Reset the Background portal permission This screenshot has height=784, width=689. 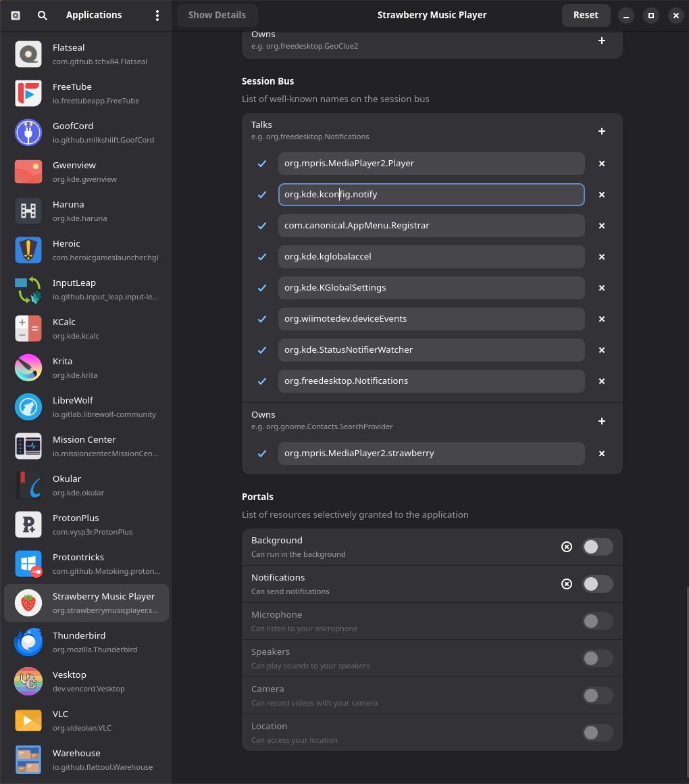coord(567,547)
